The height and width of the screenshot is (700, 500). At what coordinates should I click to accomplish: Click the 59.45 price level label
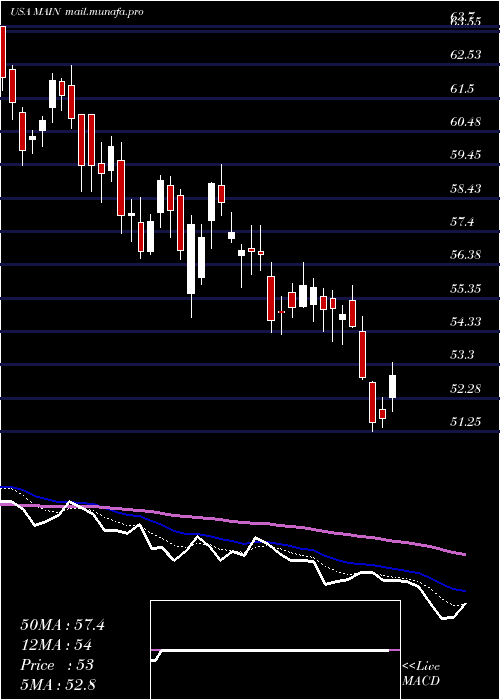point(465,155)
